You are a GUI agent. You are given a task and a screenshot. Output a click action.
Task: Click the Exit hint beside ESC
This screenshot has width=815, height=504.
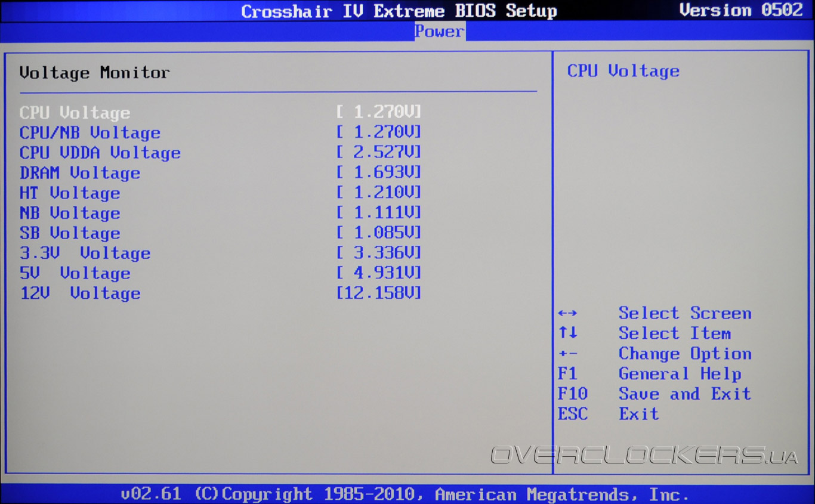click(639, 414)
